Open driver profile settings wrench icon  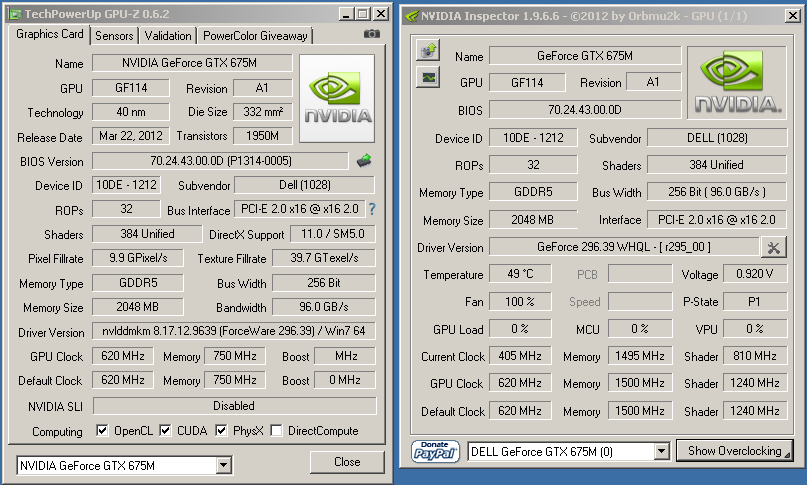[x=774, y=248]
